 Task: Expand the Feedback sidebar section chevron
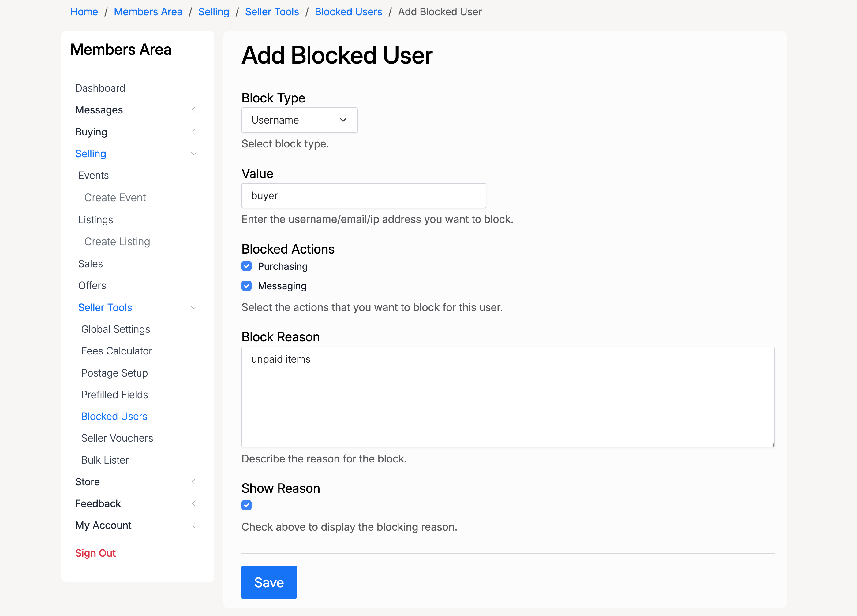click(x=194, y=503)
